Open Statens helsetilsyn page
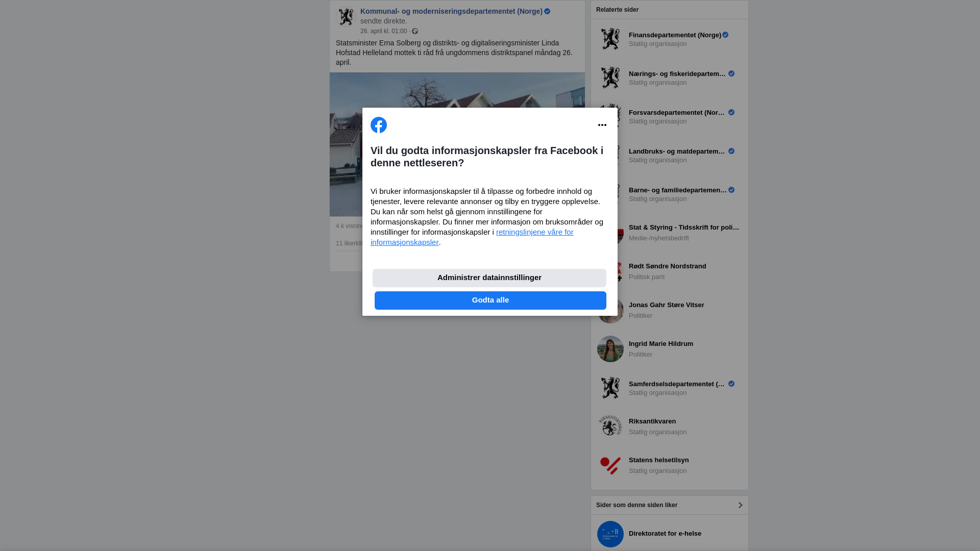The width and height of the screenshot is (980, 551). click(x=659, y=460)
